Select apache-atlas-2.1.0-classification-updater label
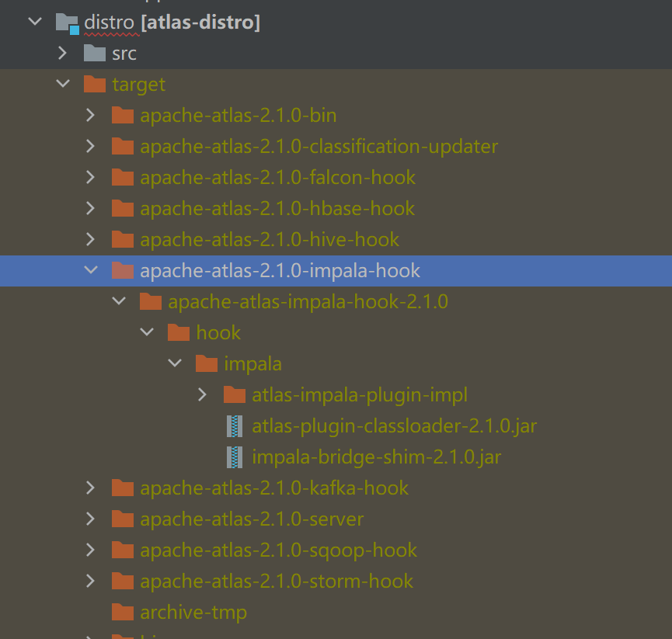Image resolution: width=672 pixels, height=639 pixels. pyautogui.click(x=319, y=147)
